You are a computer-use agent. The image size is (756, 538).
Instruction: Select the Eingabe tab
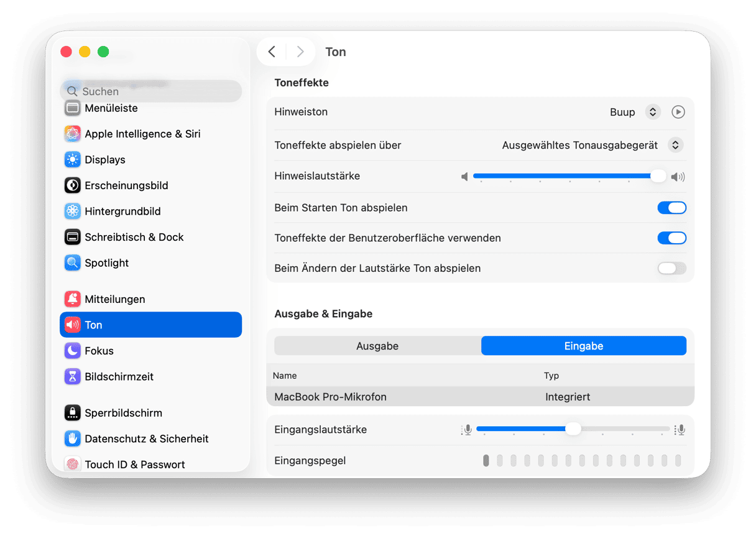point(584,346)
